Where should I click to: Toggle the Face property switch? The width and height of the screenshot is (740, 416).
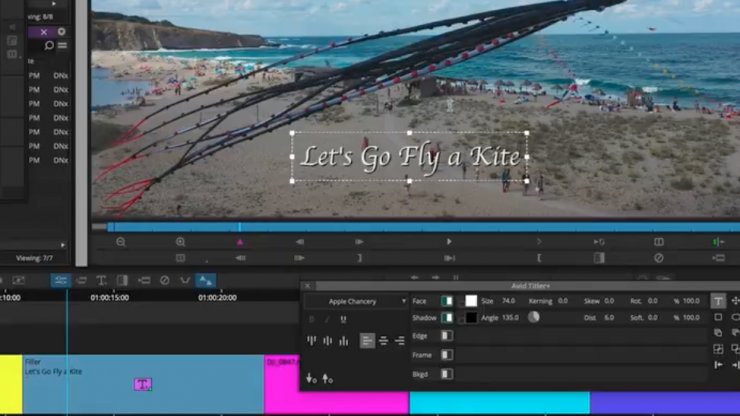click(447, 301)
